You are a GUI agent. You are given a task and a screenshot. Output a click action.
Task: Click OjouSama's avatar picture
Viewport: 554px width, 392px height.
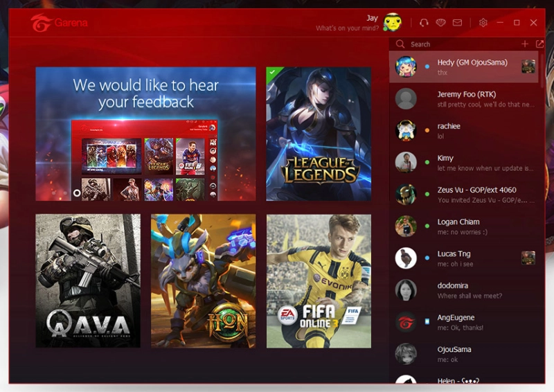pos(406,353)
